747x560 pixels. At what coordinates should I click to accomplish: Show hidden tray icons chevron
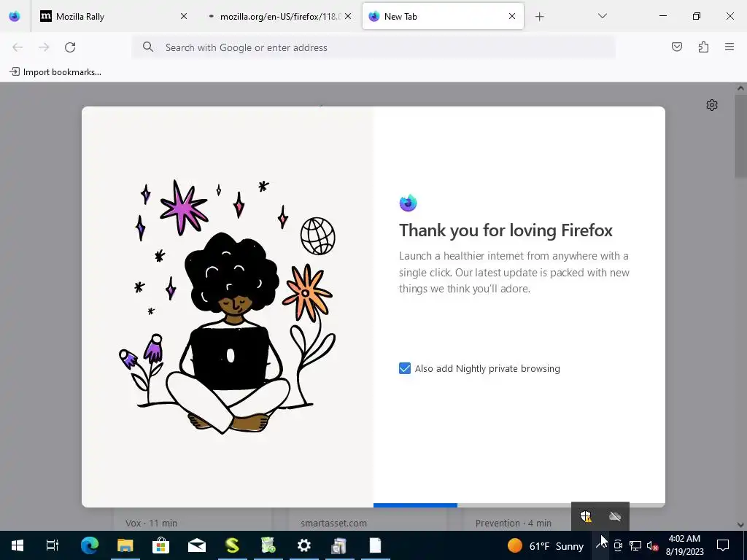[600, 545]
